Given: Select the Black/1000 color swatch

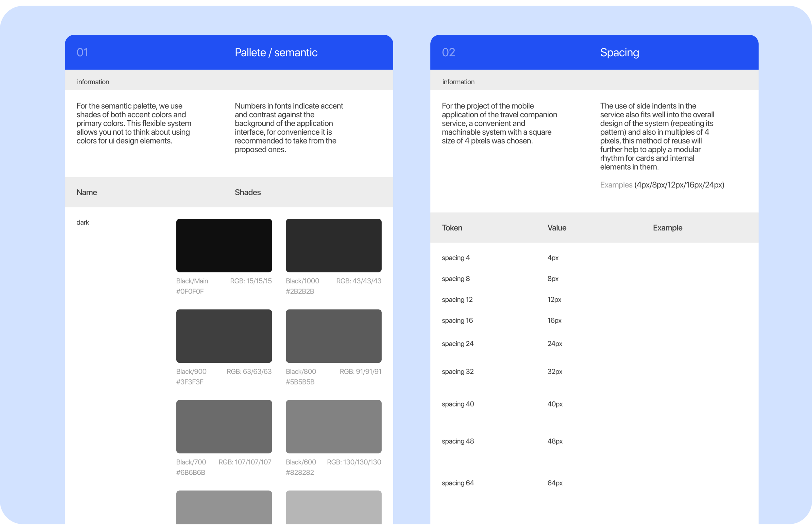Looking at the screenshot, I should tap(333, 245).
